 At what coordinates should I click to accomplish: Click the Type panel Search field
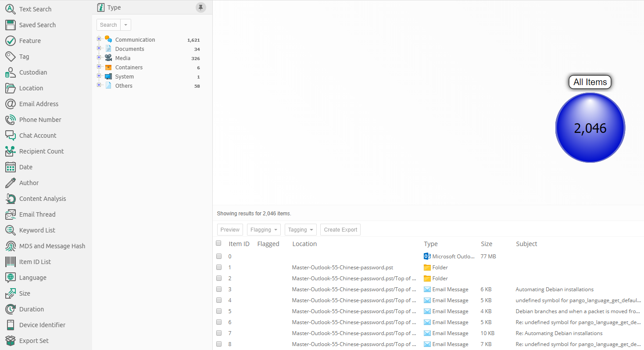(108, 25)
